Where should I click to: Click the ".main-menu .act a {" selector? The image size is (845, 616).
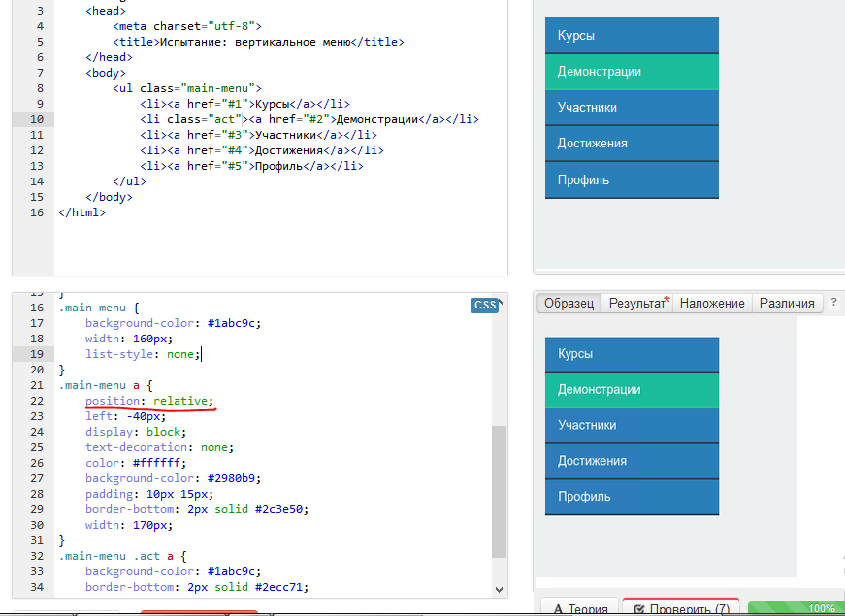[x=122, y=556]
